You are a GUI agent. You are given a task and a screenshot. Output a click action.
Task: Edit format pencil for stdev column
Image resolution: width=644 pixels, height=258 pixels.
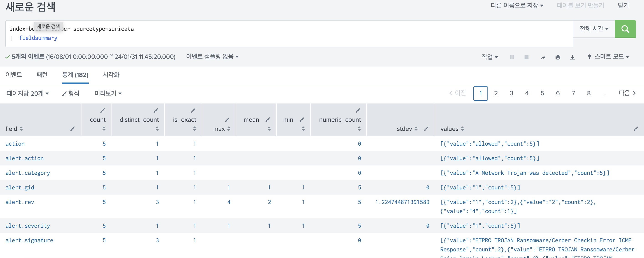point(426,129)
